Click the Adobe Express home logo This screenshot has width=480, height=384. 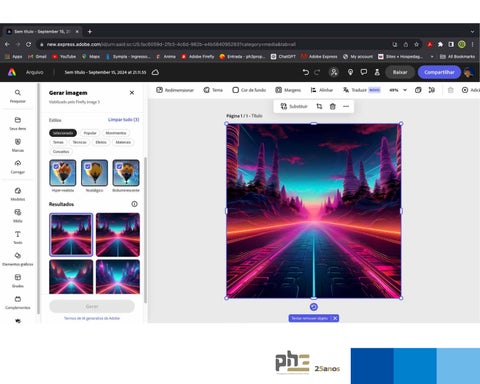[x=12, y=72]
